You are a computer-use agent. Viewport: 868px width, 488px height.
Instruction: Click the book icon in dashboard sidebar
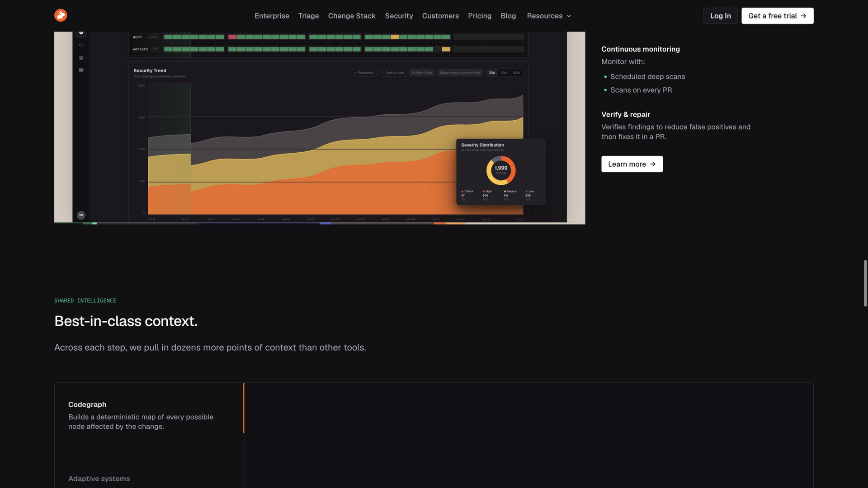pyautogui.click(x=81, y=70)
